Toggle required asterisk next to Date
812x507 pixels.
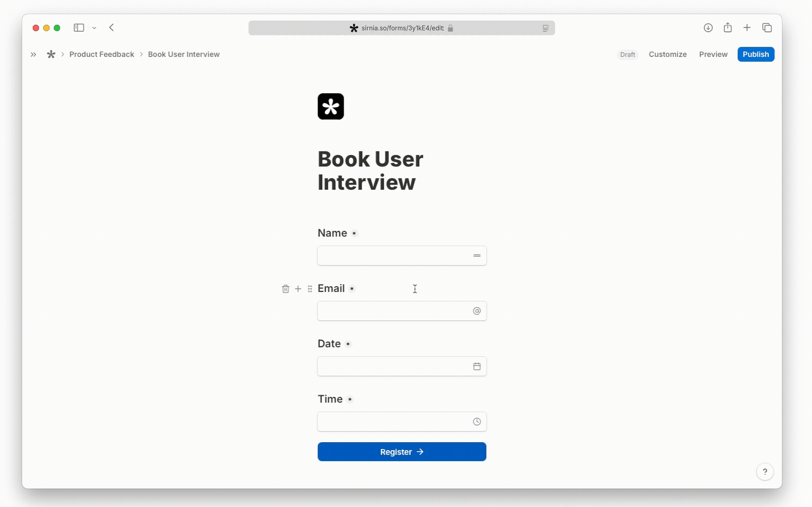point(348,344)
